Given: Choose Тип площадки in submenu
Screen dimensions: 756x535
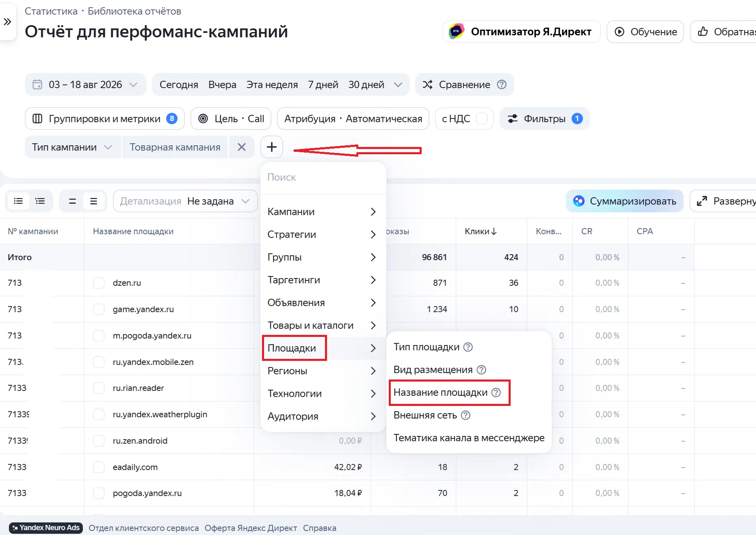Looking at the screenshot, I should point(426,347).
